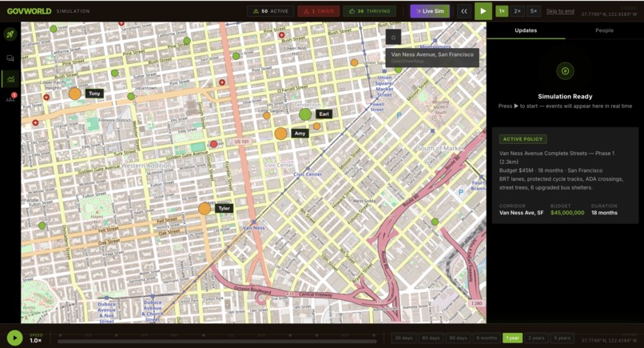Set playback speed to 1×
This screenshot has height=348, width=644.
click(502, 11)
